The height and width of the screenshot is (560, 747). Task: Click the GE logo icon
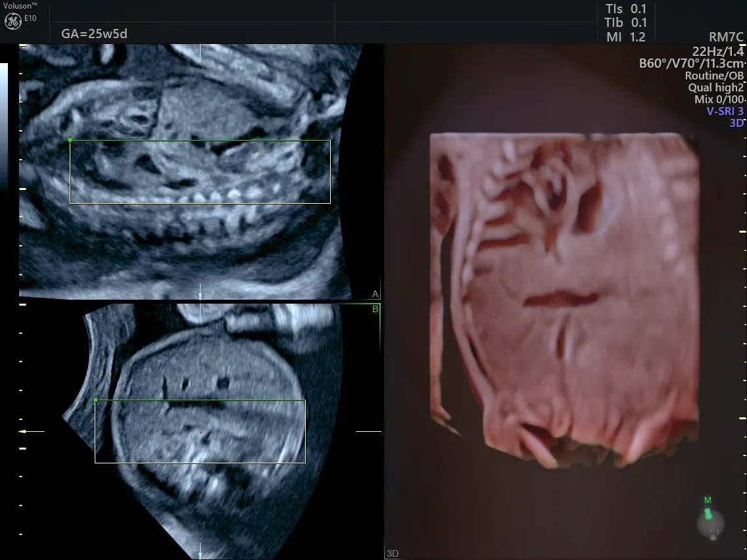tap(13, 21)
